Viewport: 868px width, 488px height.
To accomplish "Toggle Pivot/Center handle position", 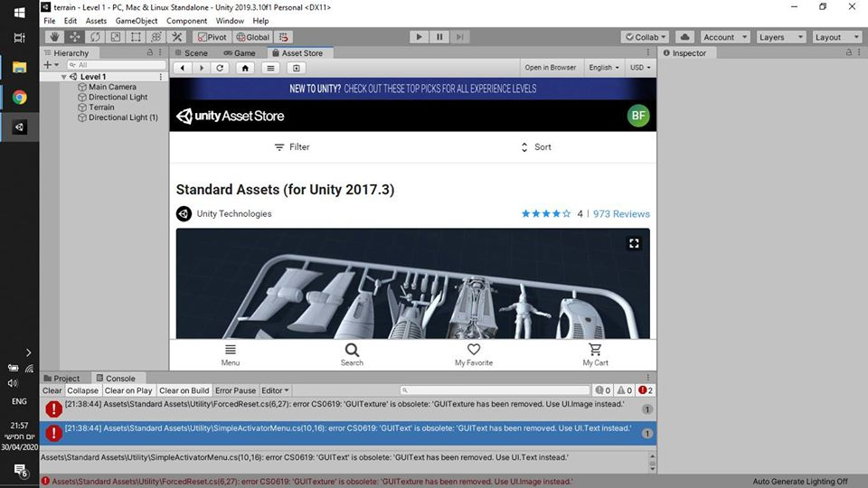I will pos(212,37).
